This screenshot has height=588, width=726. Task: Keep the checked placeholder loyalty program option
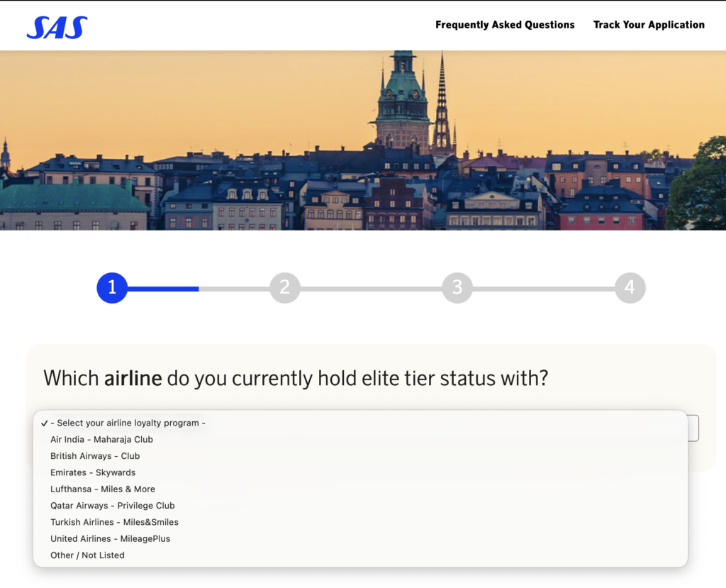point(360,423)
